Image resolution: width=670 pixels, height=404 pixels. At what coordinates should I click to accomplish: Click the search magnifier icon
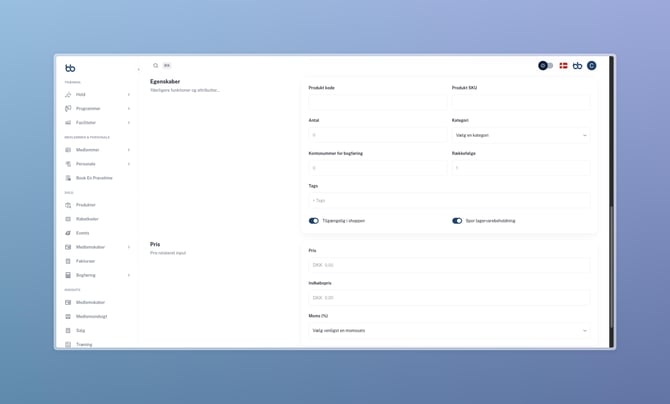point(156,66)
